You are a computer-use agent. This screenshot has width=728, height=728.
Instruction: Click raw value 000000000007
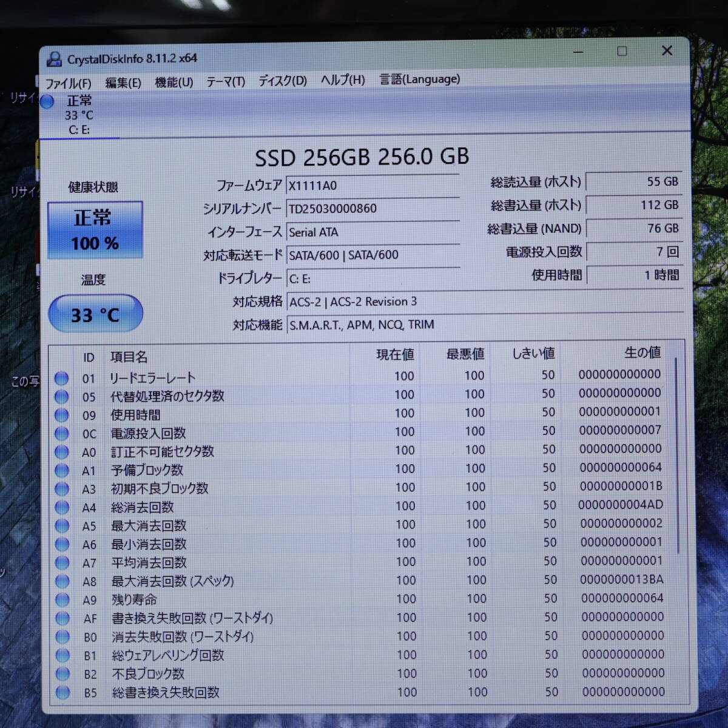click(x=620, y=430)
